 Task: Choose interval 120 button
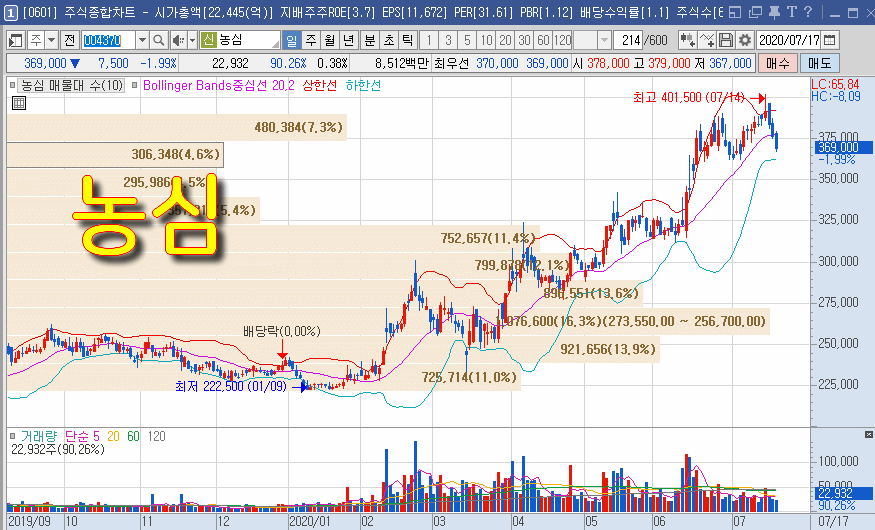tap(562, 40)
